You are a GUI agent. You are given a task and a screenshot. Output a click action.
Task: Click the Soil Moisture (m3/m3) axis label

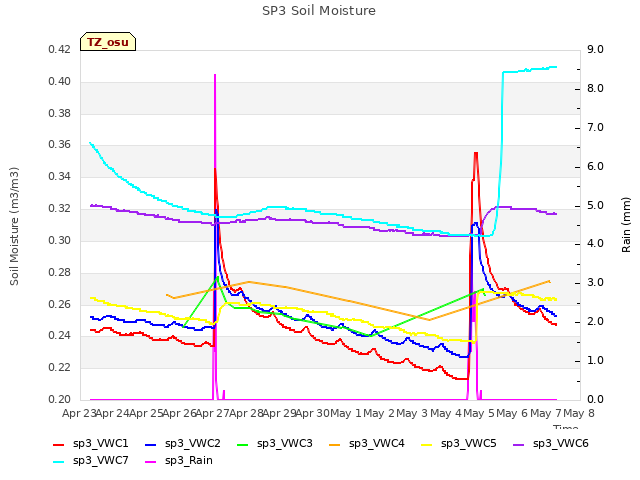click(x=14, y=226)
